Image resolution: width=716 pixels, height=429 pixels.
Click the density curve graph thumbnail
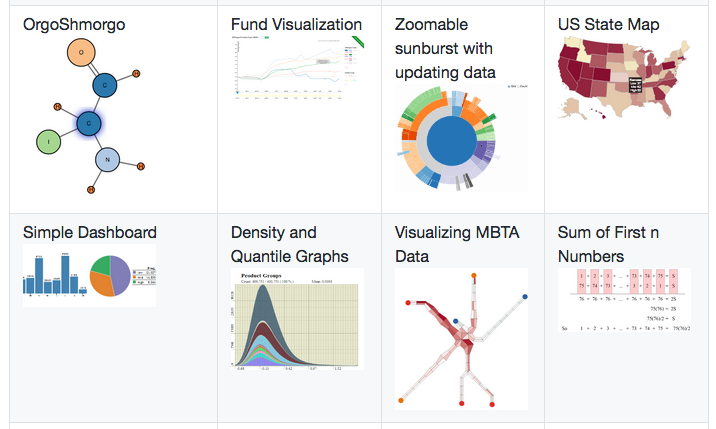(x=297, y=320)
